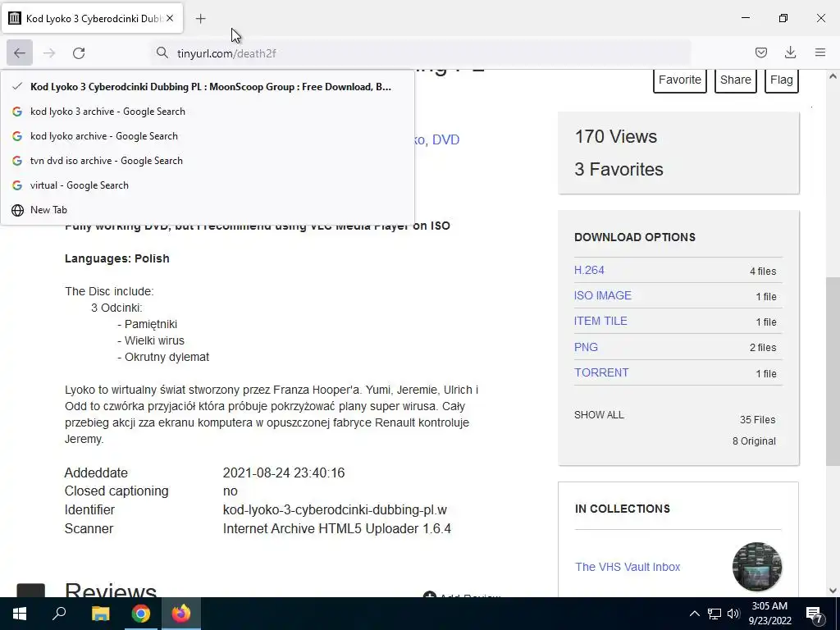
Task: Click the volume speaker tray icon
Action: 733,614
